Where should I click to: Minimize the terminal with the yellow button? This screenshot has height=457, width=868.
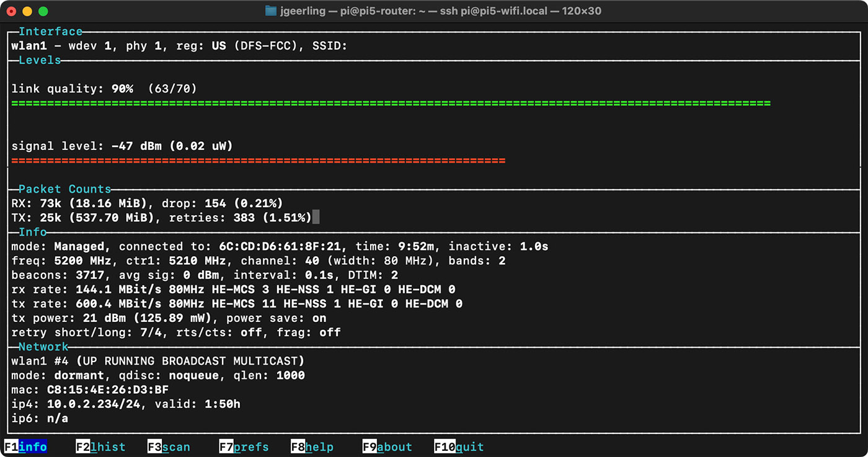coord(27,11)
